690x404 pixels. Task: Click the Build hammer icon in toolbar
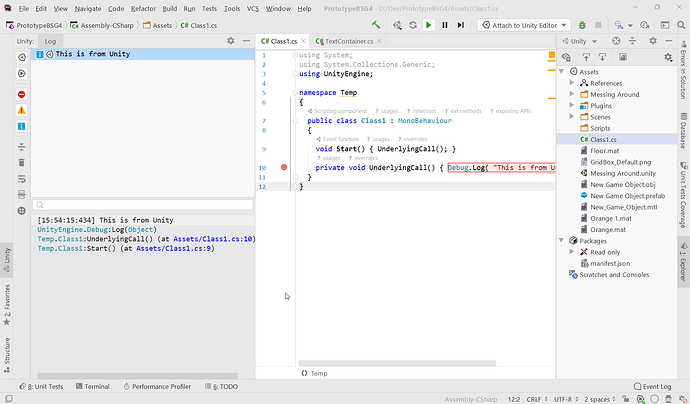pos(375,24)
